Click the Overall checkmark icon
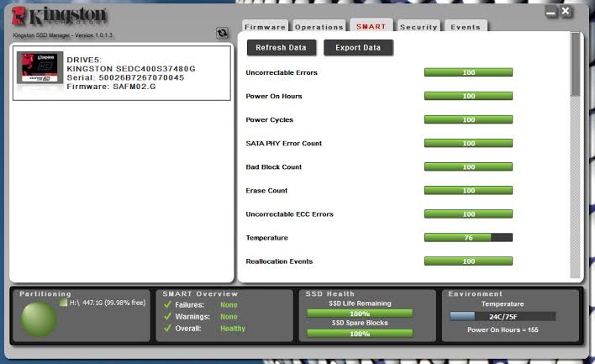The height and width of the screenshot is (364, 595). 167,328
